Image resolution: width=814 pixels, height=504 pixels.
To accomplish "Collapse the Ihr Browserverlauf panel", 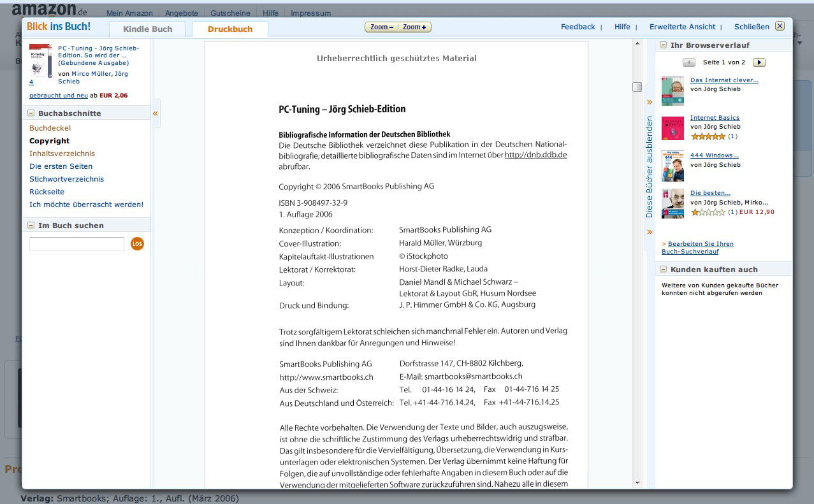I will pos(663,45).
